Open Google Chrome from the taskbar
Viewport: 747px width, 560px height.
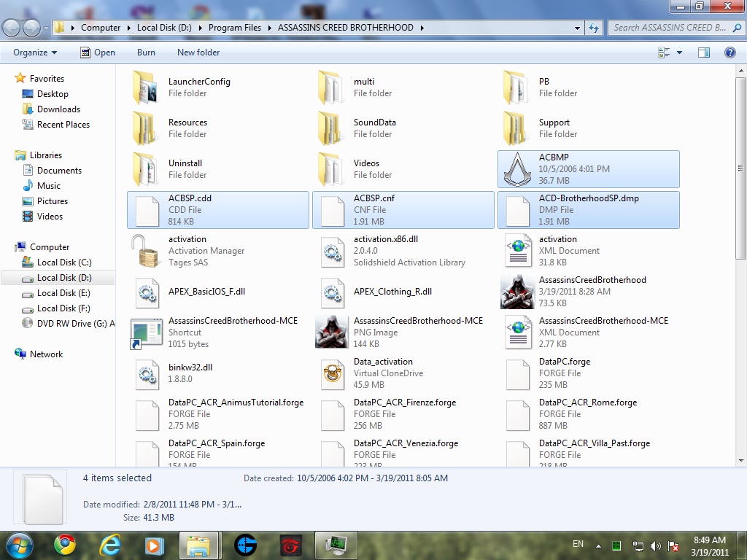(x=65, y=545)
